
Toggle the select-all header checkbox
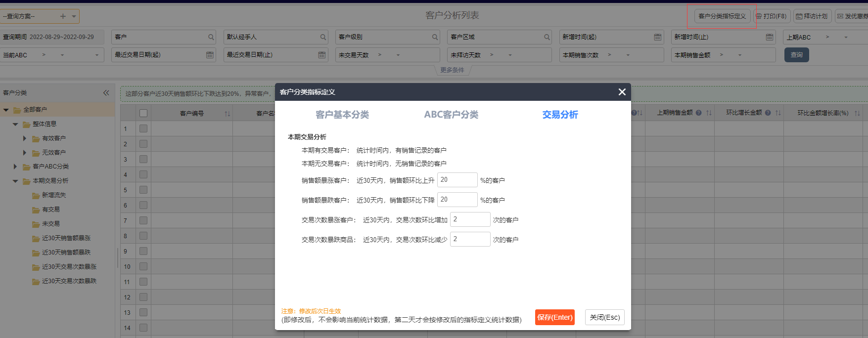click(143, 113)
